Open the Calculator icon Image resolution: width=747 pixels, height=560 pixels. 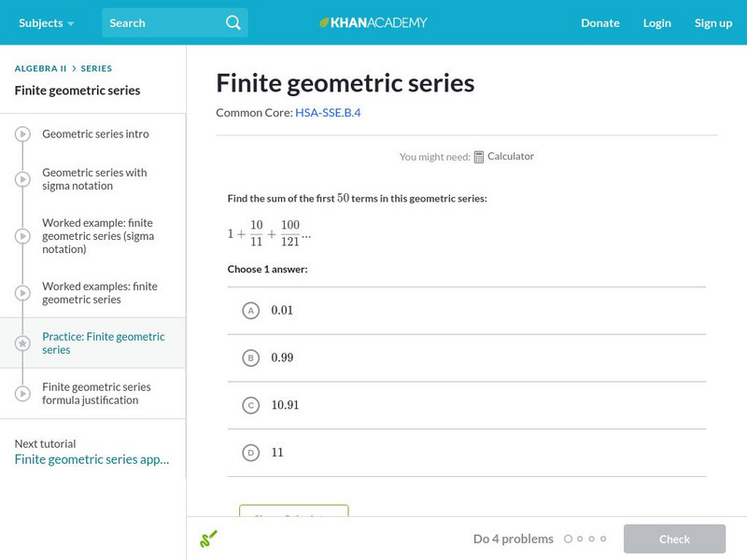coord(479,157)
